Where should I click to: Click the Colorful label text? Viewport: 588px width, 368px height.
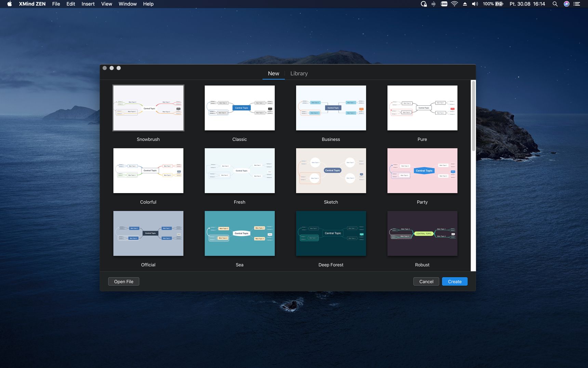tap(148, 202)
